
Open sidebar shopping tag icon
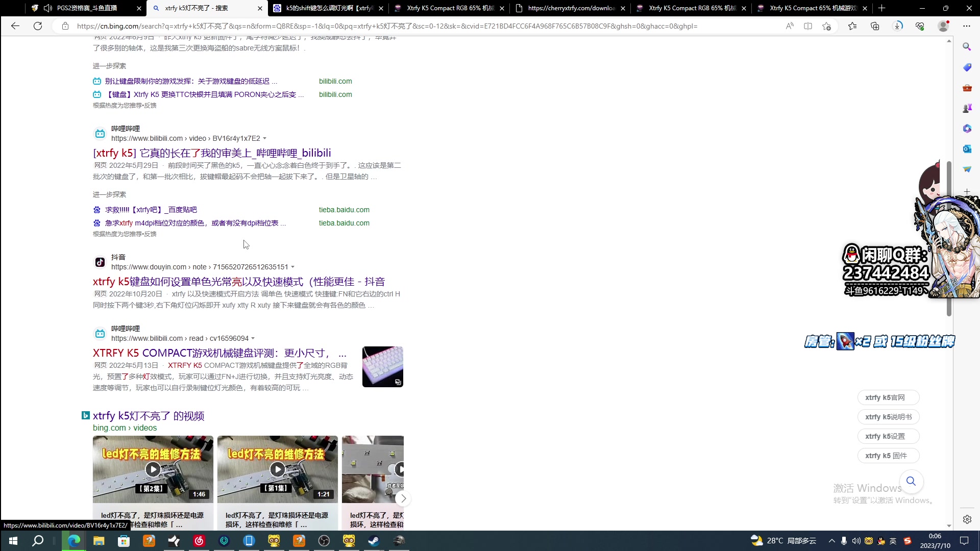tap(967, 67)
